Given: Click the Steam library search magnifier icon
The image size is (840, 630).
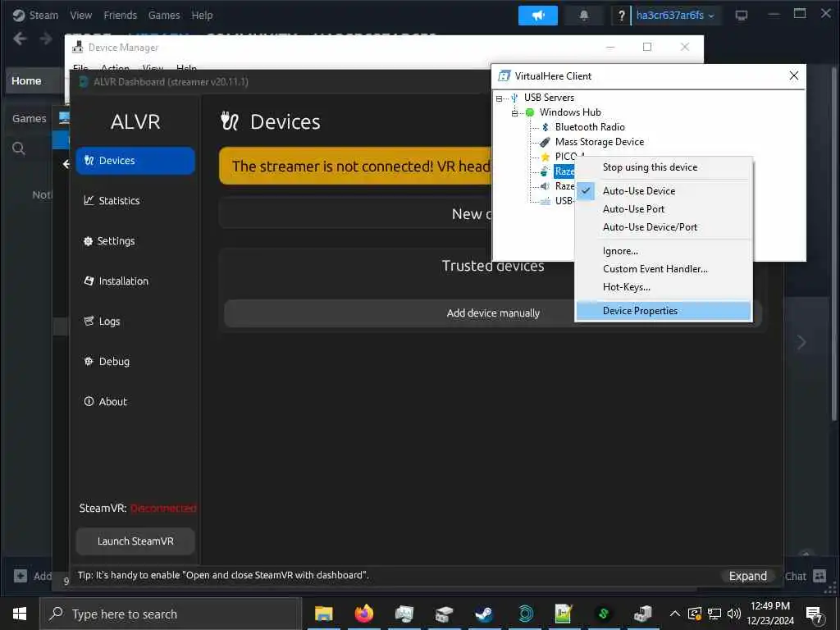Looking at the screenshot, I should tap(19, 148).
